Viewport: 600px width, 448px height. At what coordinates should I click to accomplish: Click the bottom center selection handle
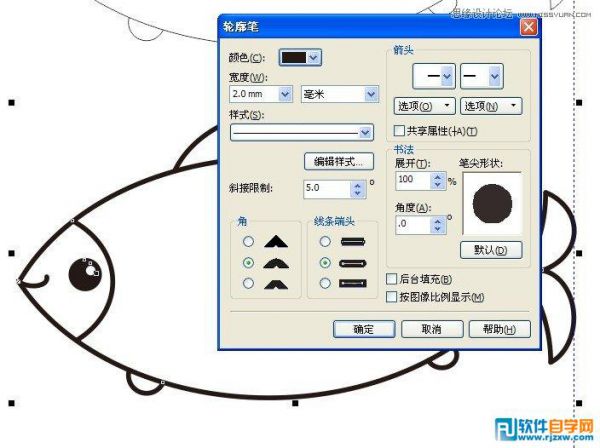tap(295, 403)
